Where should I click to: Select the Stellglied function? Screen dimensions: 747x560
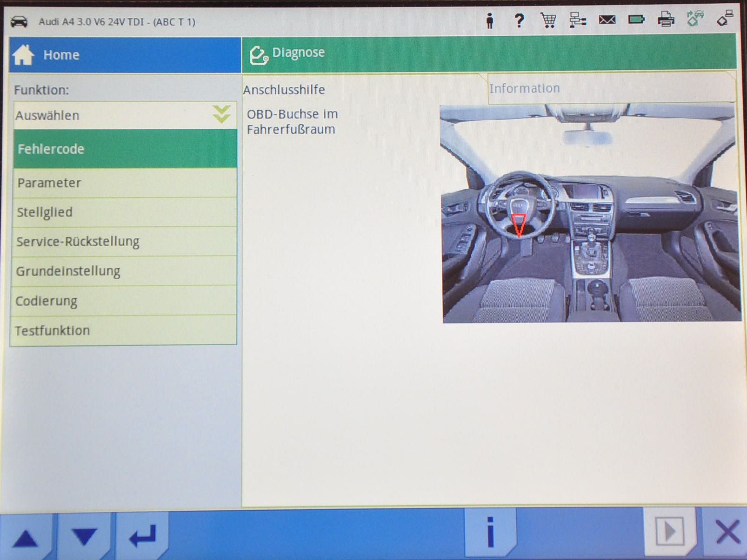point(125,212)
